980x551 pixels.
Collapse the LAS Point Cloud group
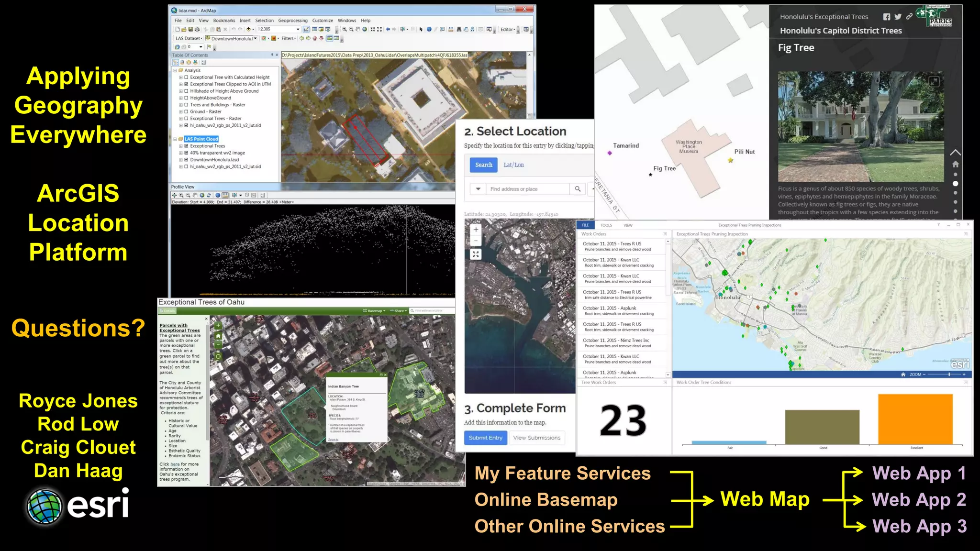coord(175,139)
